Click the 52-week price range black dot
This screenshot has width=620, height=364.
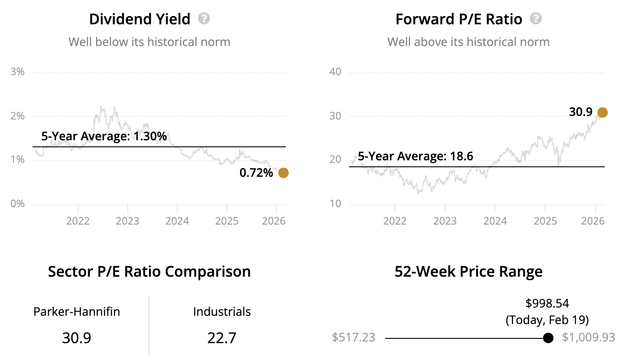[548, 338]
